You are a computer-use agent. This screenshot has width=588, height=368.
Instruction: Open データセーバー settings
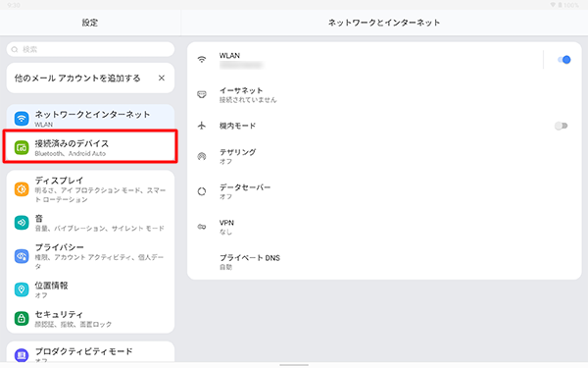[384, 191]
